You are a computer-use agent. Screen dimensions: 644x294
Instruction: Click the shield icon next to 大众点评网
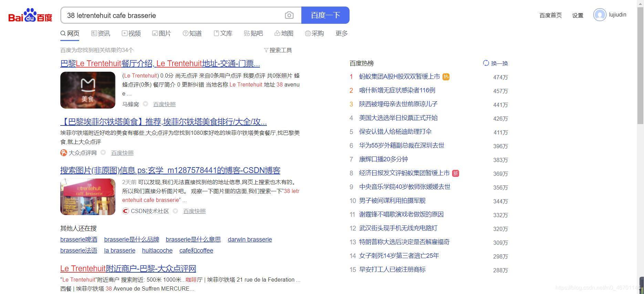(x=103, y=153)
